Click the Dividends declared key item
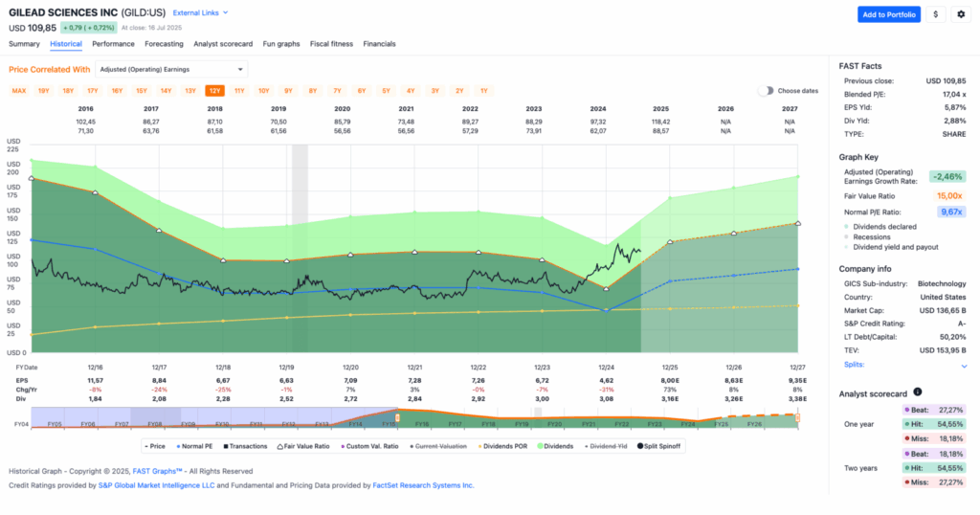 (884, 227)
